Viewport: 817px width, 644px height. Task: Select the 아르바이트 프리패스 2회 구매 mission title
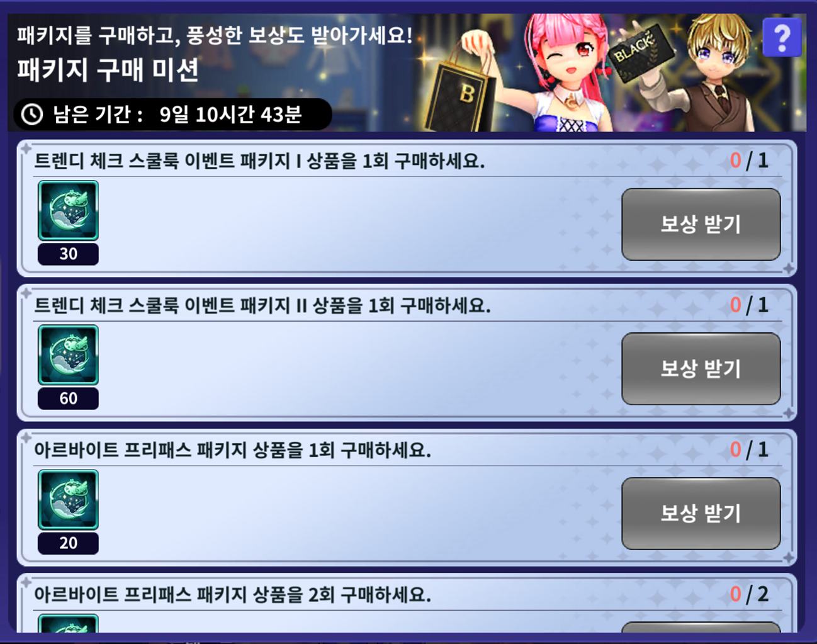[x=232, y=594]
